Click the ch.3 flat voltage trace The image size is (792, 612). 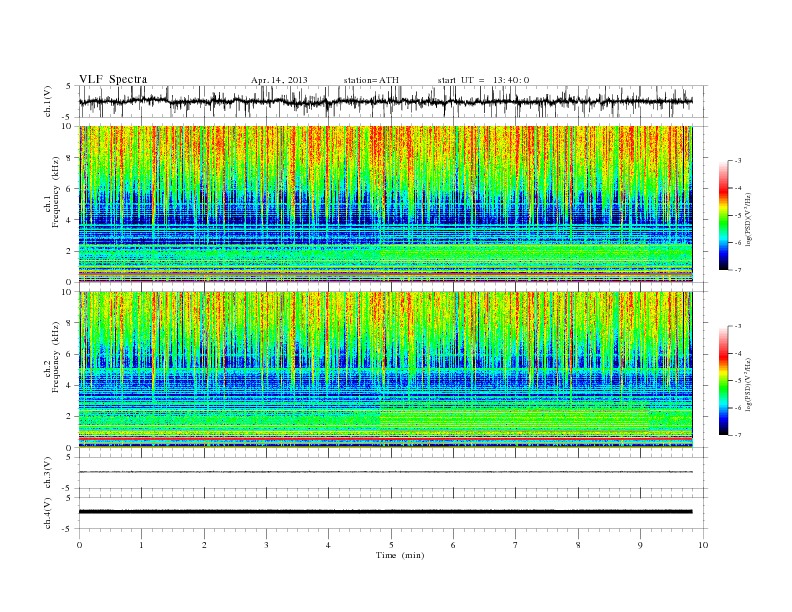pos(385,472)
